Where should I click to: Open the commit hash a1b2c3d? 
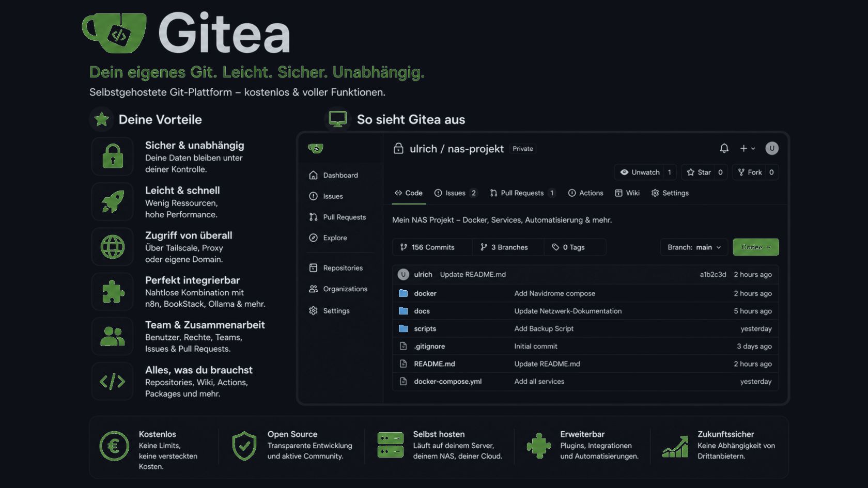pos(712,274)
